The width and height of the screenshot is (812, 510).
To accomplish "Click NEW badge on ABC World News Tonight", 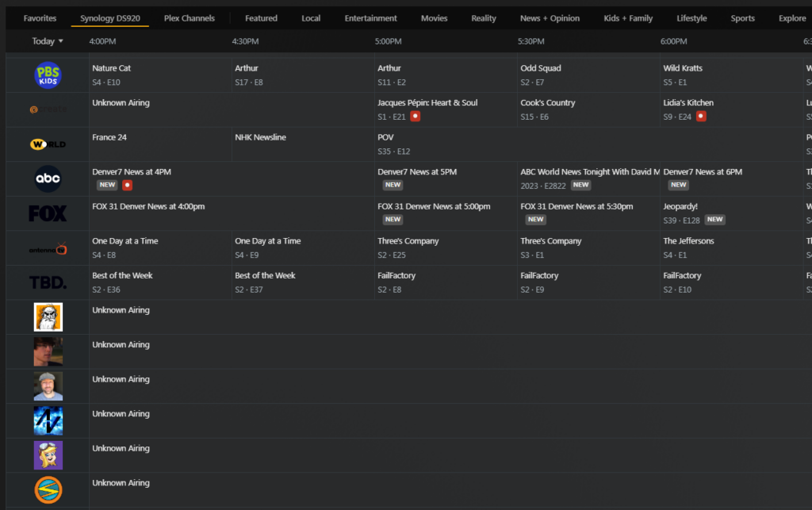I will pos(581,185).
